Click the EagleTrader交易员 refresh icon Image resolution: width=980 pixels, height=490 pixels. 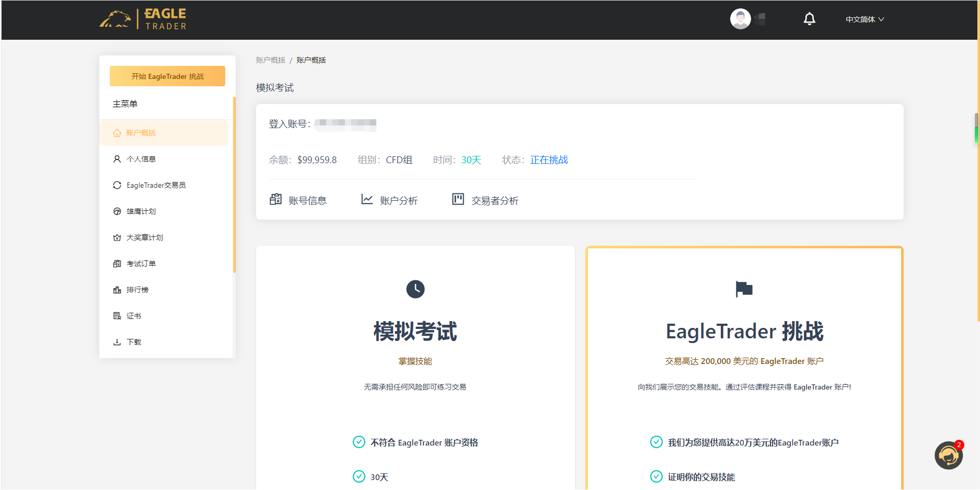[x=117, y=185]
